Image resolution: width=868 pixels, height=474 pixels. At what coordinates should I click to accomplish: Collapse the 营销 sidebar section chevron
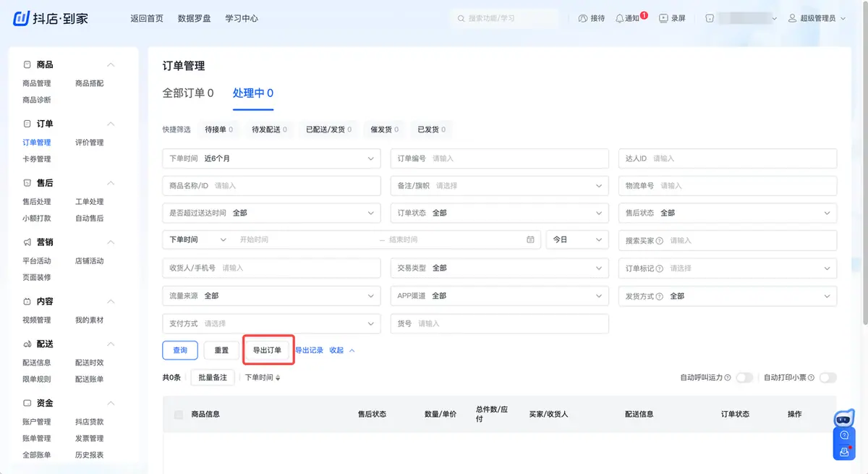pyautogui.click(x=111, y=242)
